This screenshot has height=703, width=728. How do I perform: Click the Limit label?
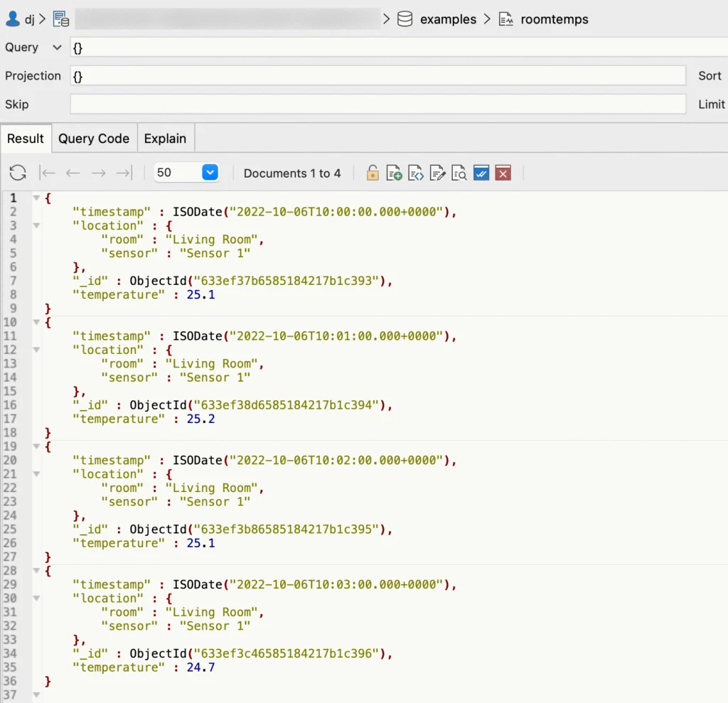[x=711, y=104]
